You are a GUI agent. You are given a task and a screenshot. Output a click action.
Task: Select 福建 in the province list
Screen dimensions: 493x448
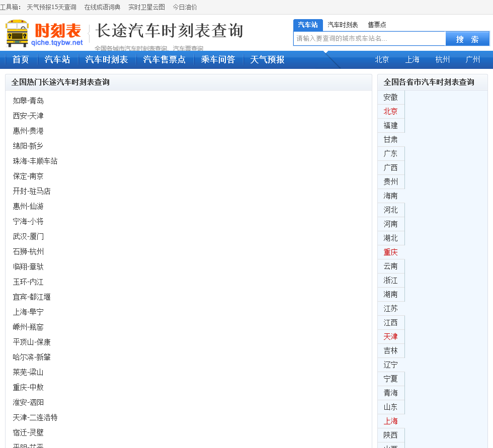pyautogui.click(x=390, y=126)
